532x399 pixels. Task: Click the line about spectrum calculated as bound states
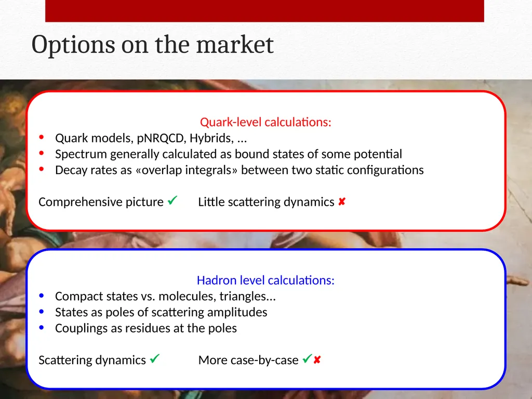click(229, 154)
